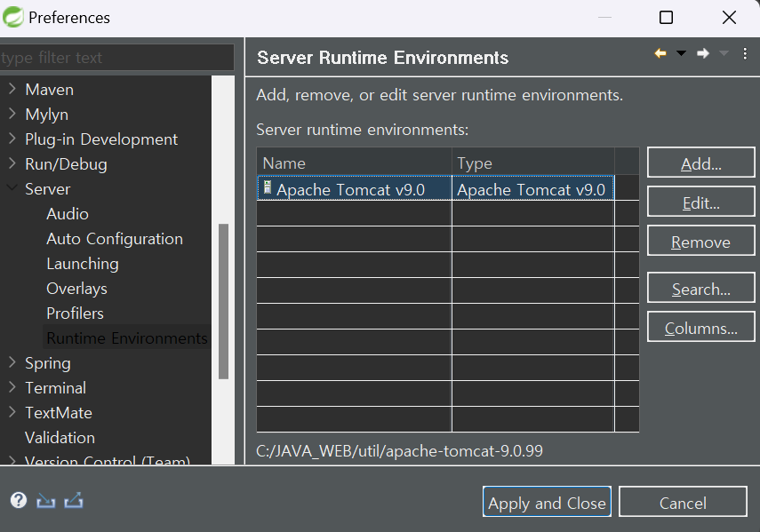Open the Help question mark icon
The image size is (760, 532).
point(19,500)
